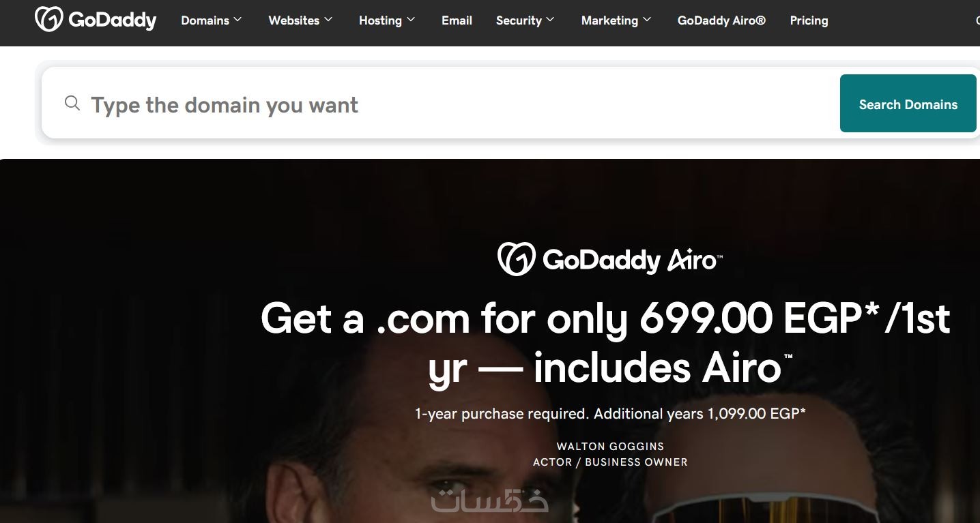
Task: Expand the Hosting dropdown chevron
Action: point(411,20)
